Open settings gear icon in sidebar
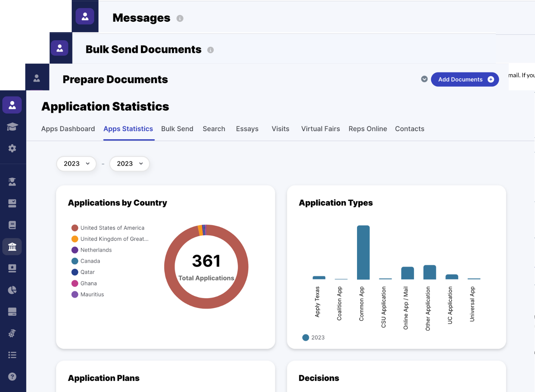Viewport: 535px width, 392px height. [12, 148]
